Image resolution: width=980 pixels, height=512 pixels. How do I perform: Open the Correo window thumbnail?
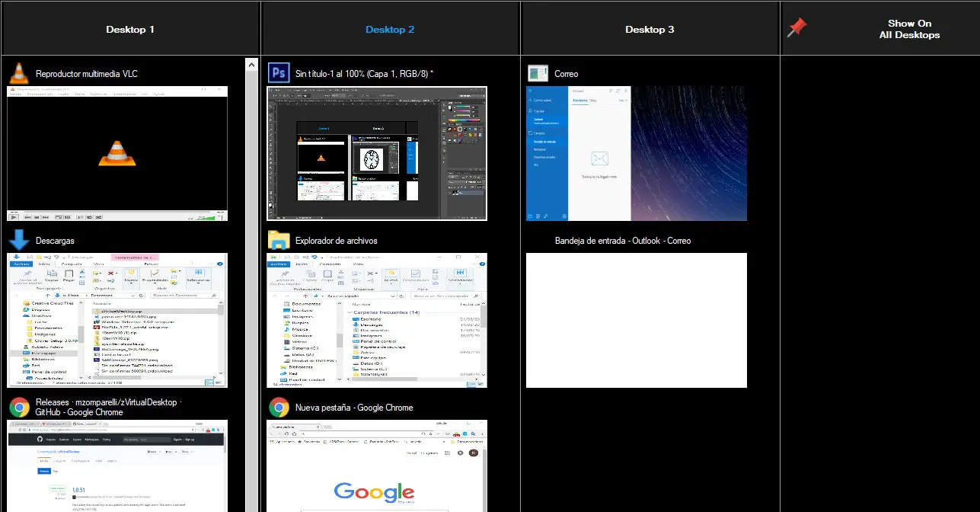pyautogui.click(x=637, y=154)
